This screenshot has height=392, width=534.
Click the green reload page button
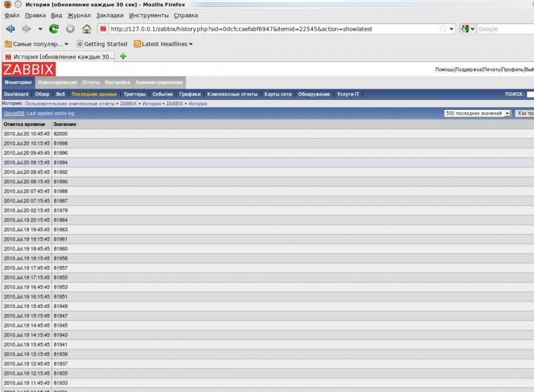(54, 29)
